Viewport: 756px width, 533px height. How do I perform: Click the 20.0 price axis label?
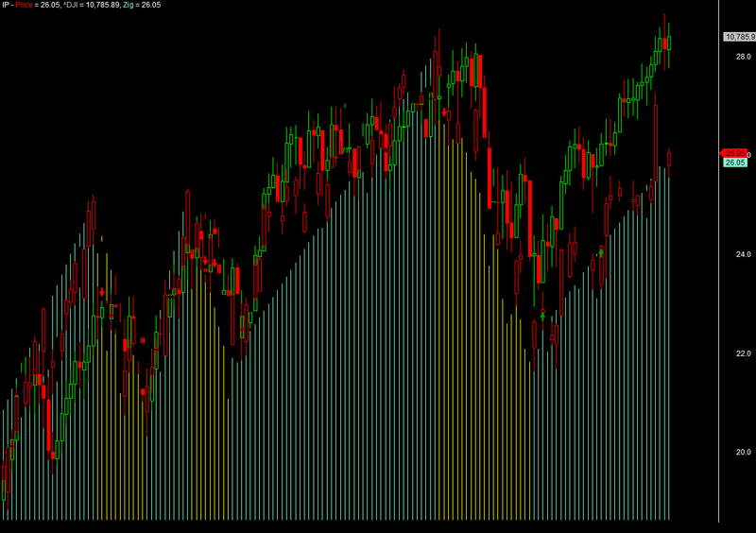pyautogui.click(x=743, y=452)
